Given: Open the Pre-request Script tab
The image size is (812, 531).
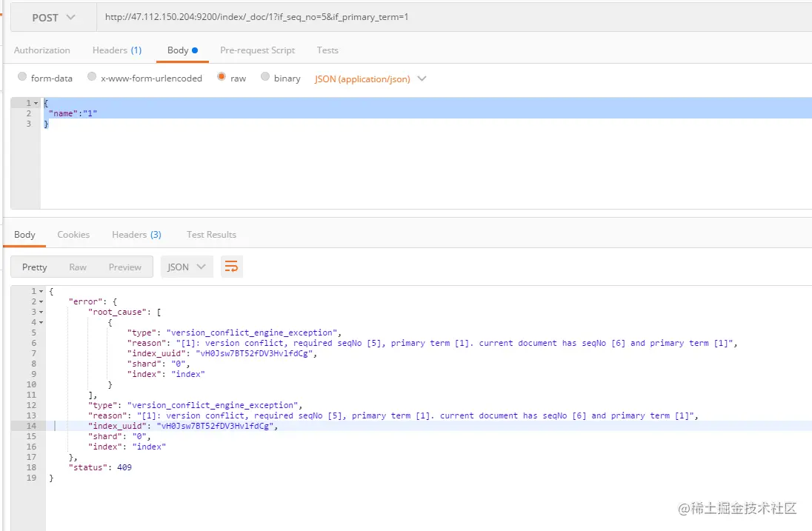Looking at the screenshot, I should [257, 50].
